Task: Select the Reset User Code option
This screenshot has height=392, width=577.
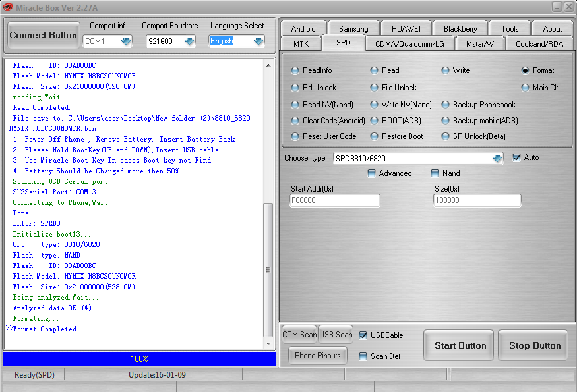Action: pos(295,136)
